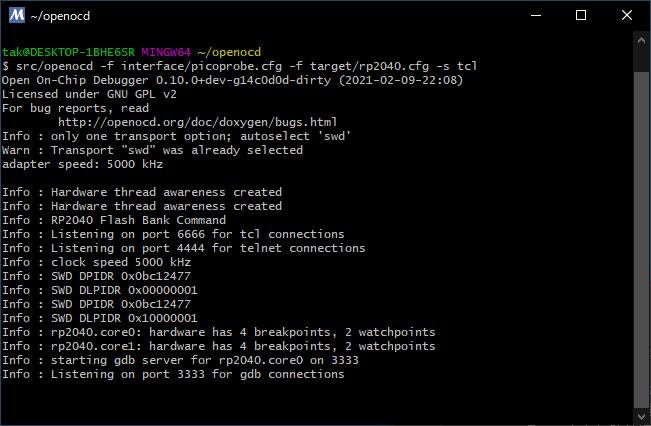Click the mintty icon in title bar
The image size is (651, 426).
pos(17,14)
